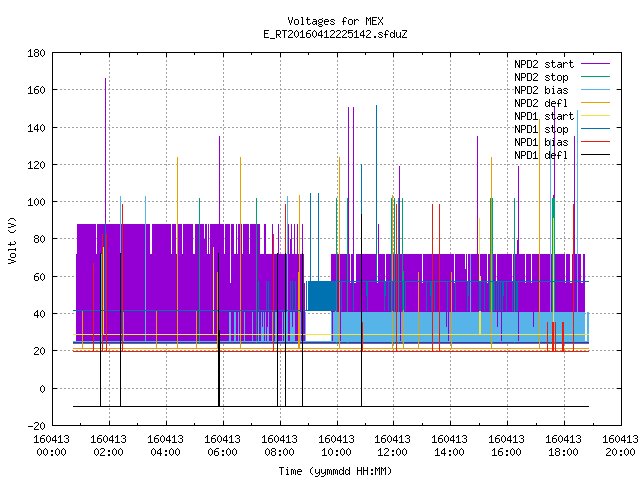The height and width of the screenshot is (480, 640).
Task: Click the orange NPD2 defl legend line
Action: (x=595, y=102)
